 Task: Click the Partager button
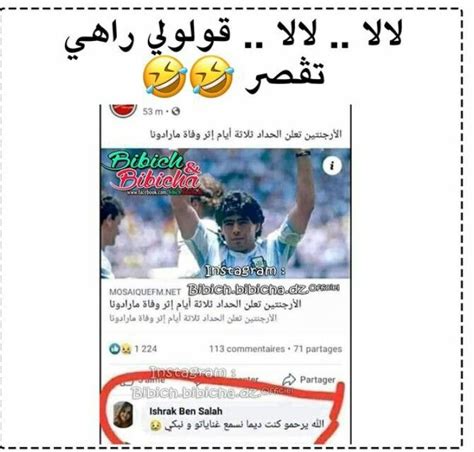[x=309, y=379]
